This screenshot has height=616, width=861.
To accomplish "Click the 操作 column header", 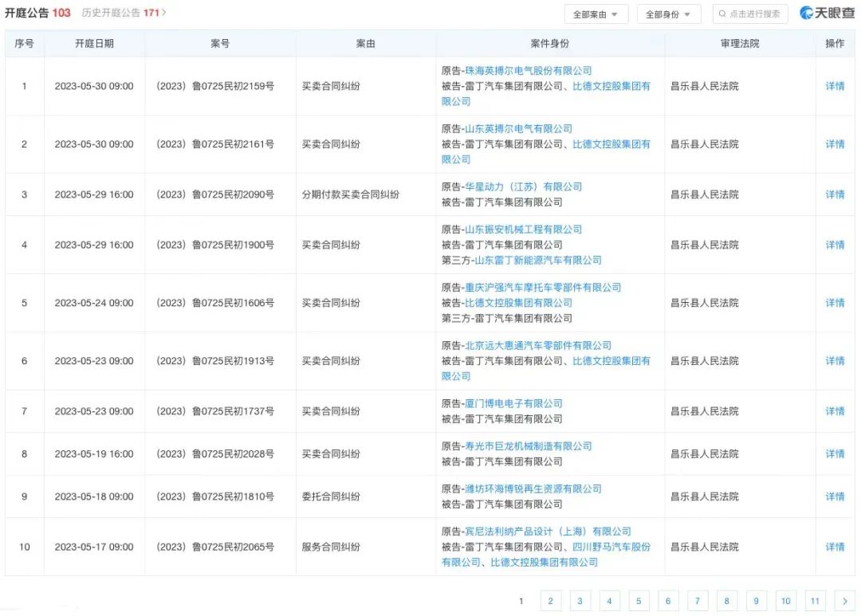I will click(x=835, y=43).
